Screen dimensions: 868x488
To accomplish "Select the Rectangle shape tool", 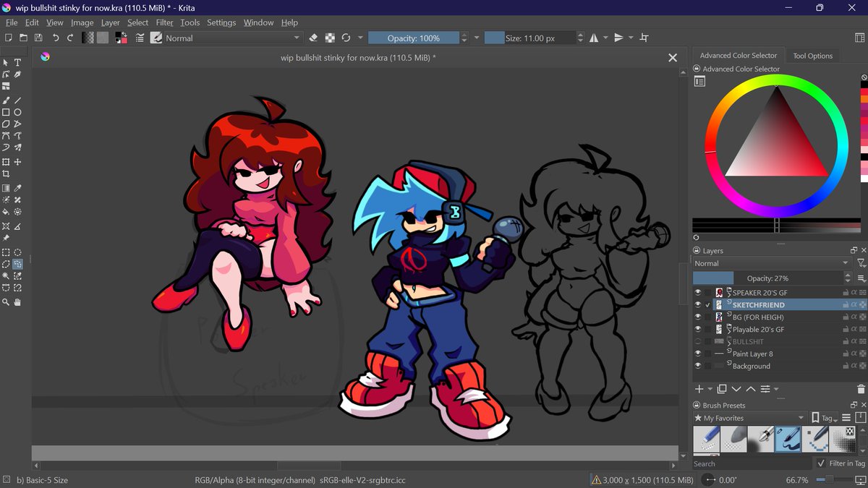I will [6, 112].
